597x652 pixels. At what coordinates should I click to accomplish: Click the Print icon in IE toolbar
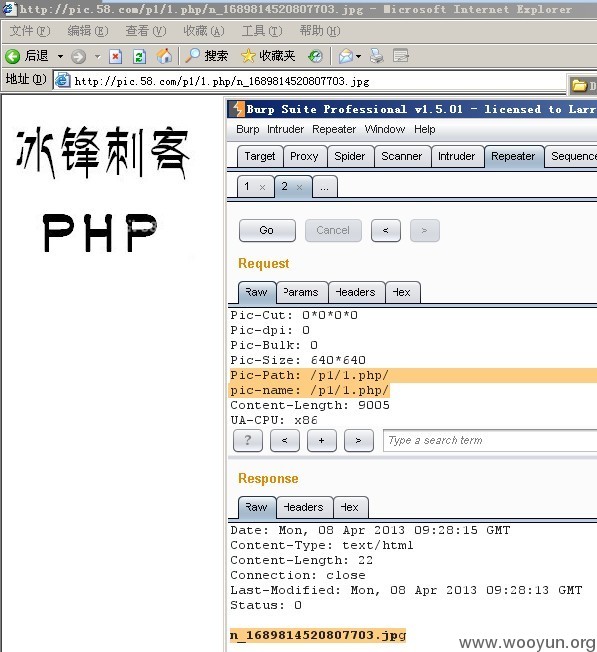[x=377, y=56]
